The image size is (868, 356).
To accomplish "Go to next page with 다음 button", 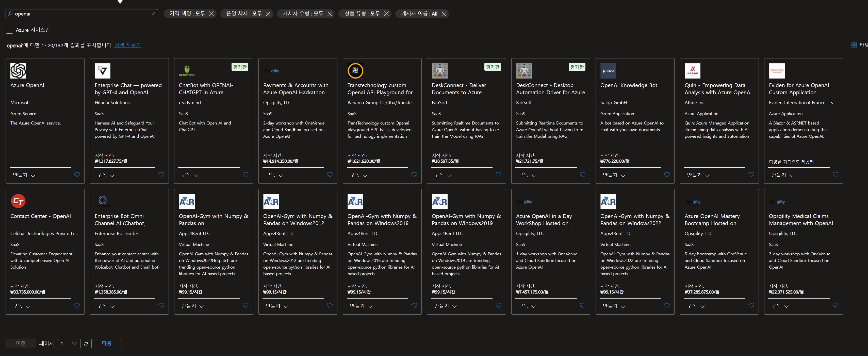I will (x=106, y=343).
